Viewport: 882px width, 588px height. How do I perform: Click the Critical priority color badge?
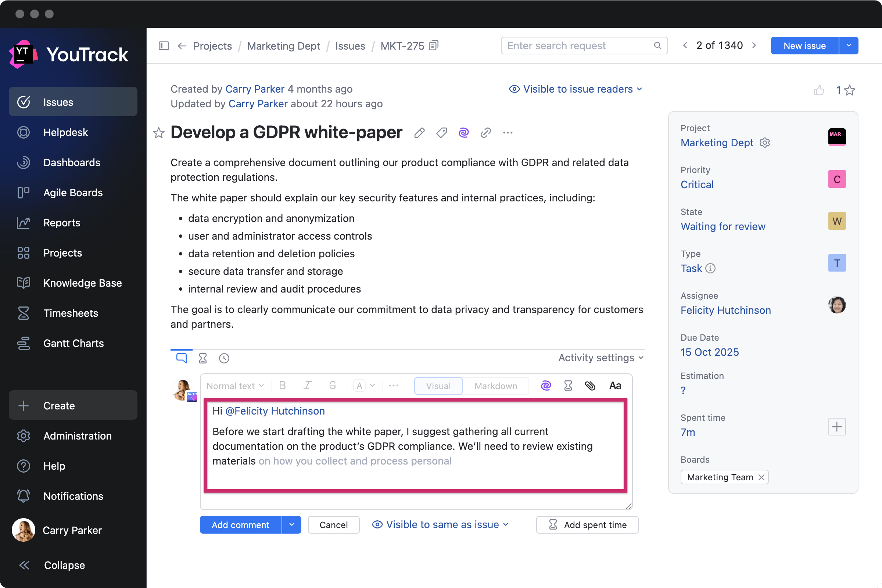(837, 179)
